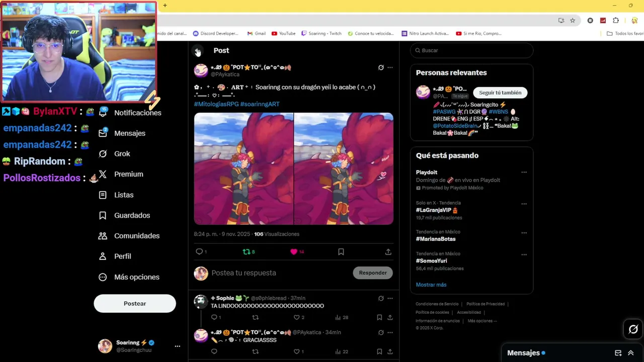The width and height of the screenshot is (644, 362).
Task: Open the three-dot menu on the post
Action: point(390,67)
